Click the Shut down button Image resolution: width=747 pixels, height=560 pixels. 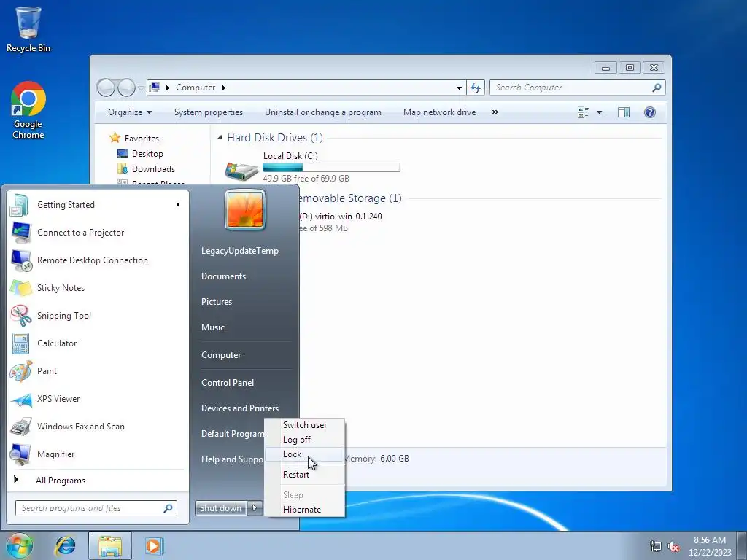(x=221, y=508)
